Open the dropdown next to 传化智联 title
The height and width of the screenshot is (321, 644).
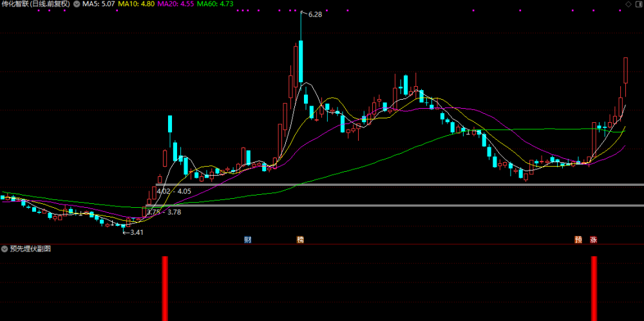pos(77,4)
